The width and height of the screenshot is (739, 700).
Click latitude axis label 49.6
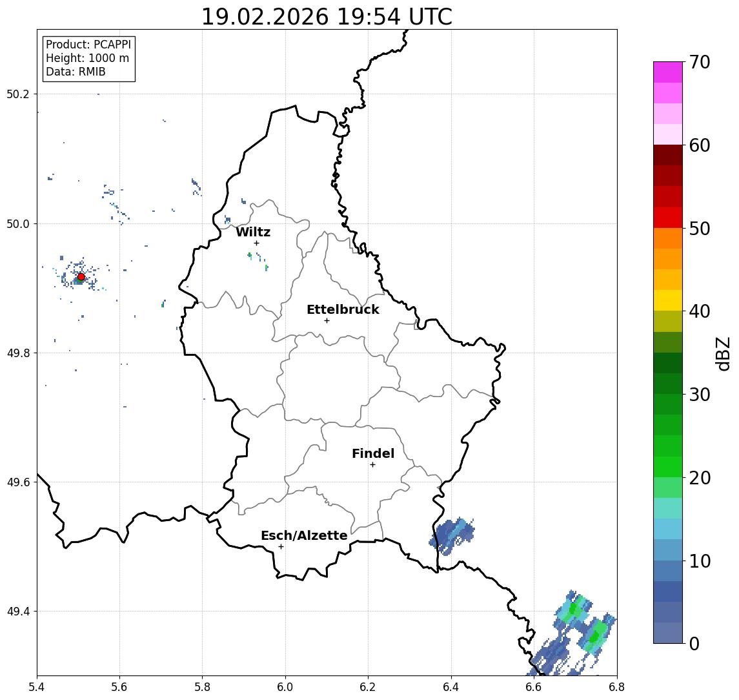18,482
